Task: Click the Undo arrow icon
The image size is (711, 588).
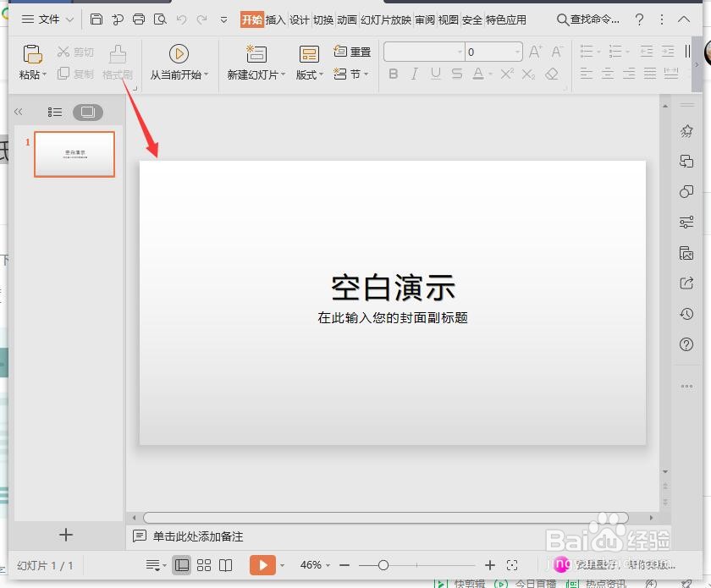Action: [x=181, y=19]
